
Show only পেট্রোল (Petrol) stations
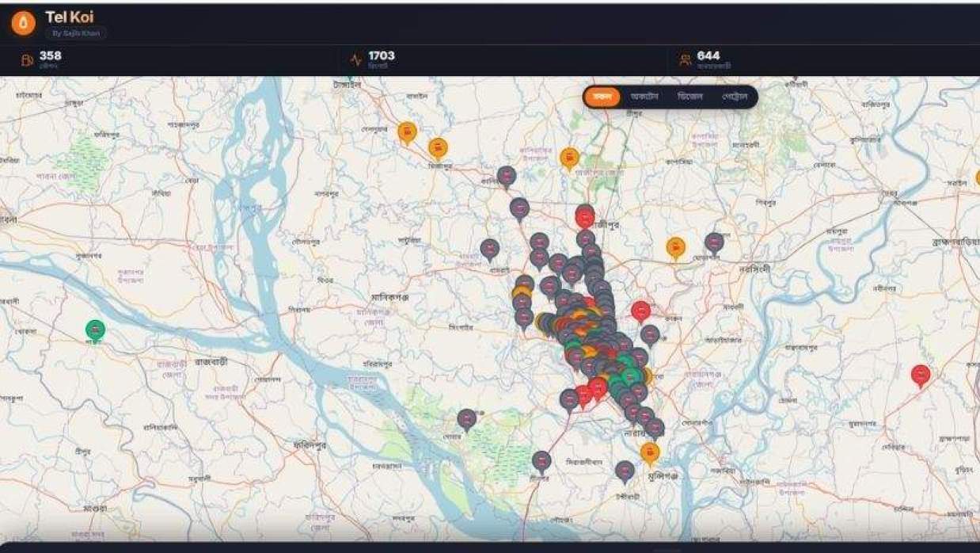tap(734, 97)
